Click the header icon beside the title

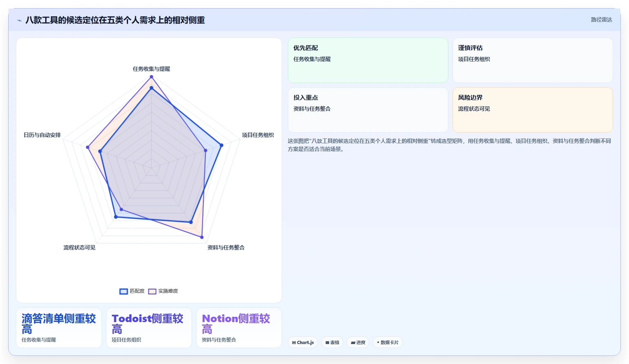click(19, 20)
